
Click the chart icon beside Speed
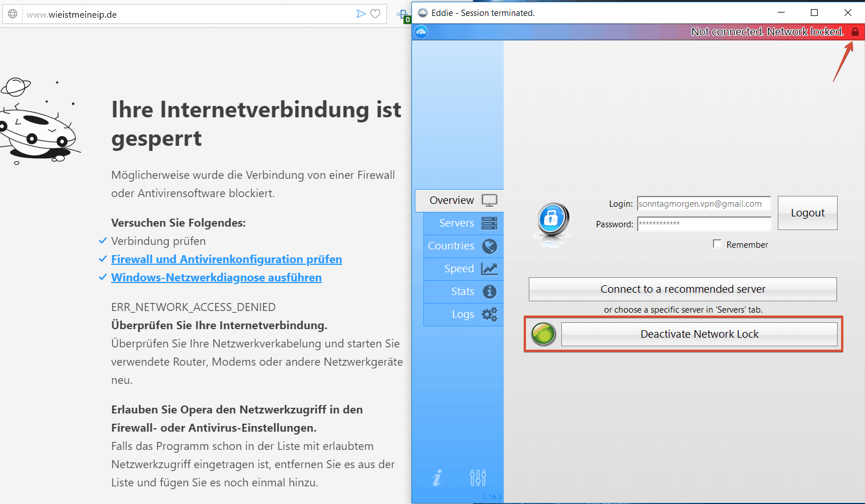coord(489,269)
